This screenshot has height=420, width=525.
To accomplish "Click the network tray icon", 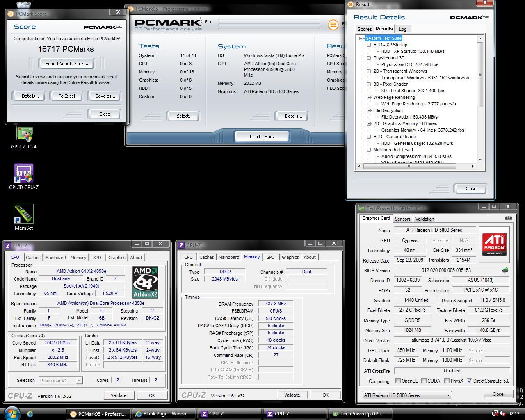I will click(x=495, y=414).
